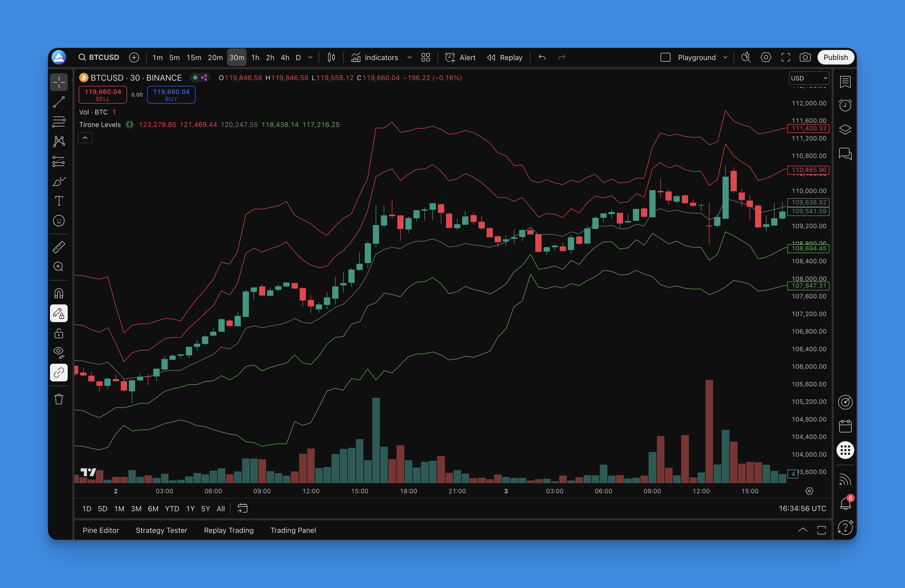Expand the favorite indicators dropdown arrow
905x588 pixels.
pos(410,57)
